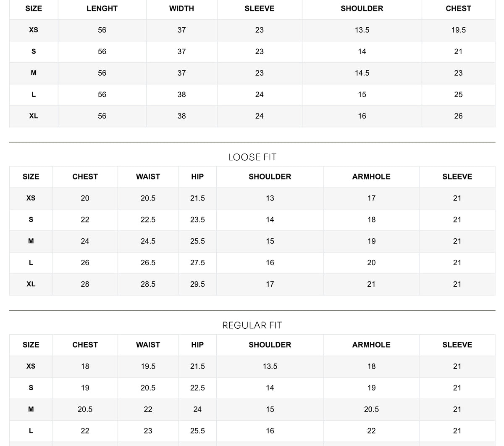Click the WIDTH column header
Image resolution: width=504 pixels, height=446 pixels.
tap(181, 8)
